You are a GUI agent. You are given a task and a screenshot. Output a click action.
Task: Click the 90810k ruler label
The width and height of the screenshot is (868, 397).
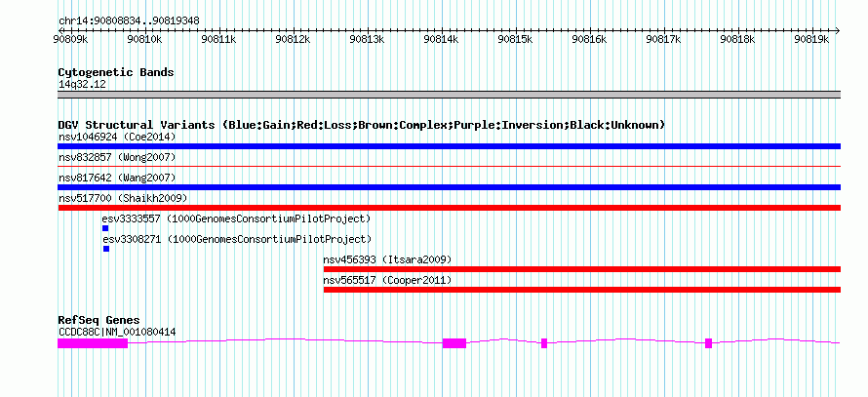click(144, 39)
